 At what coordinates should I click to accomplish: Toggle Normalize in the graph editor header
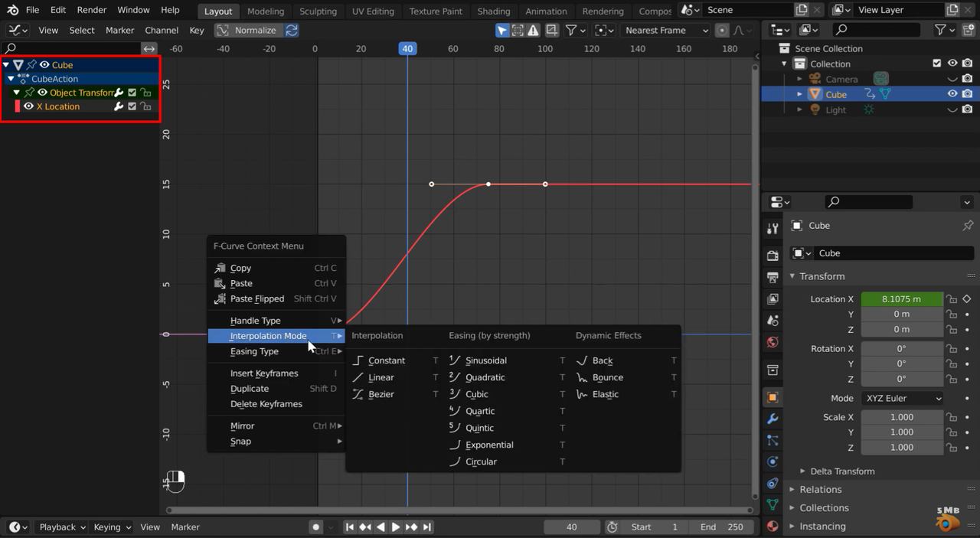(x=246, y=31)
